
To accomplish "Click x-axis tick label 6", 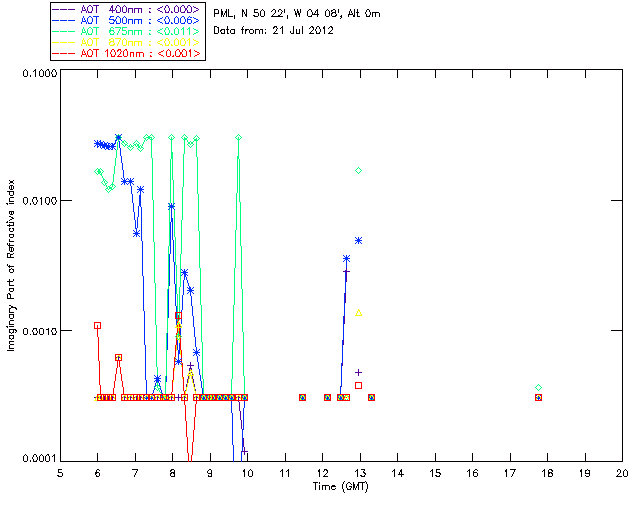I will [98, 473].
